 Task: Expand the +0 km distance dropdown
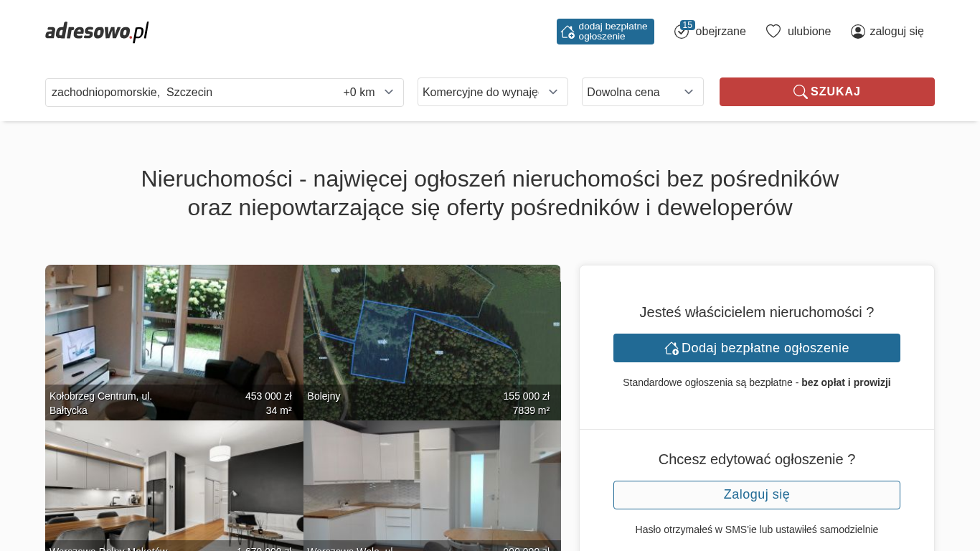pyautogui.click(x=369, y=92)
